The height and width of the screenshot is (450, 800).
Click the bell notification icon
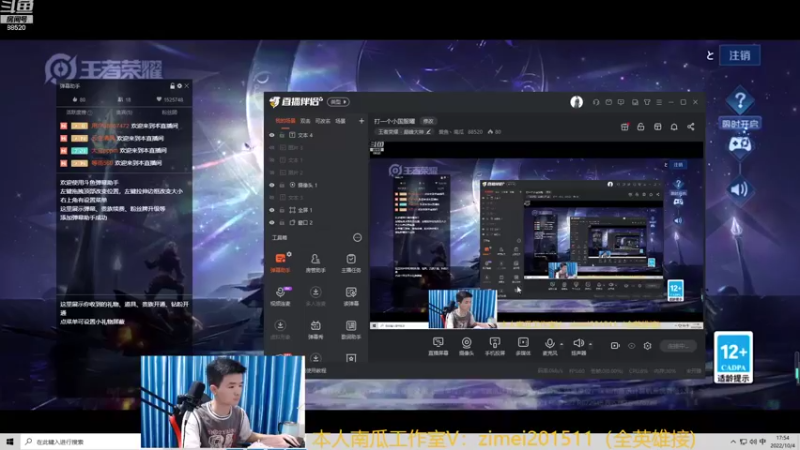(x=674, y=127)
